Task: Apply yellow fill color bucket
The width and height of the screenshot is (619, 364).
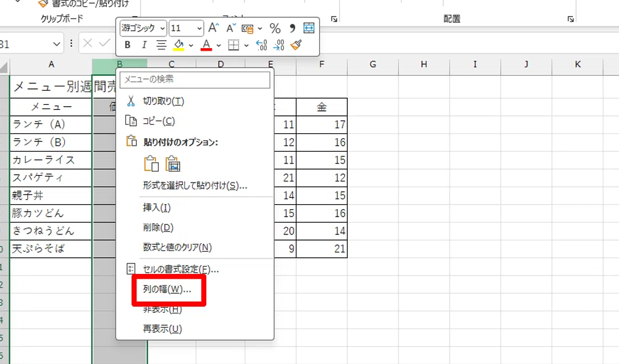Action: coord(179,45)
